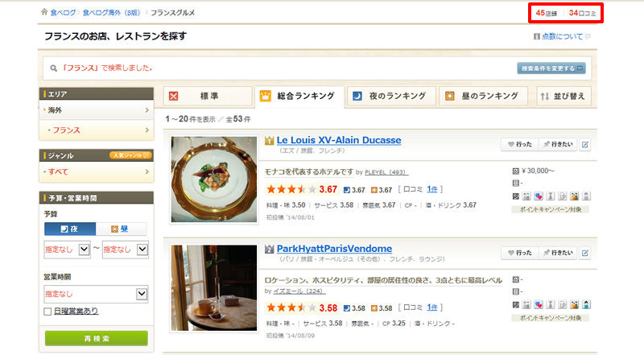The image size is (644, 355).
Task: Click the 検索条件を変更する button
Action: pyautogui.click(x=551, y=68)
